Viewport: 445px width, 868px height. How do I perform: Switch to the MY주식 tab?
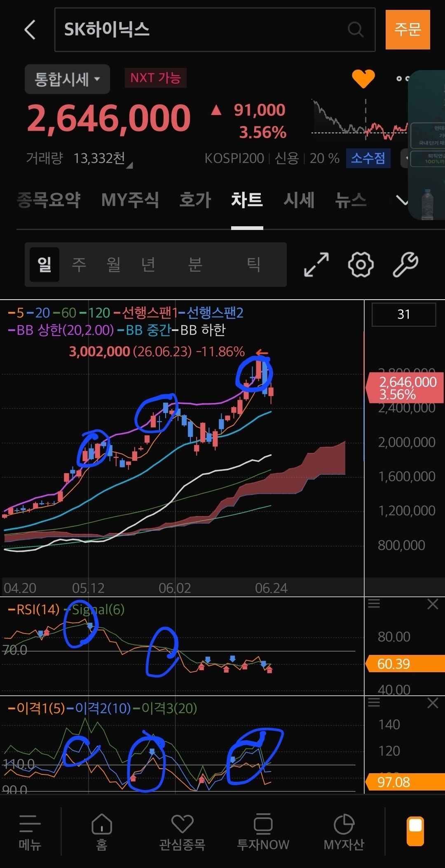(130, 200)
